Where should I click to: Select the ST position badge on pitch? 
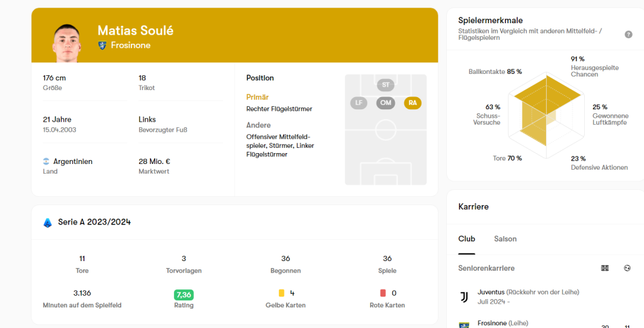pyautogui.click(x=386, y=85)
